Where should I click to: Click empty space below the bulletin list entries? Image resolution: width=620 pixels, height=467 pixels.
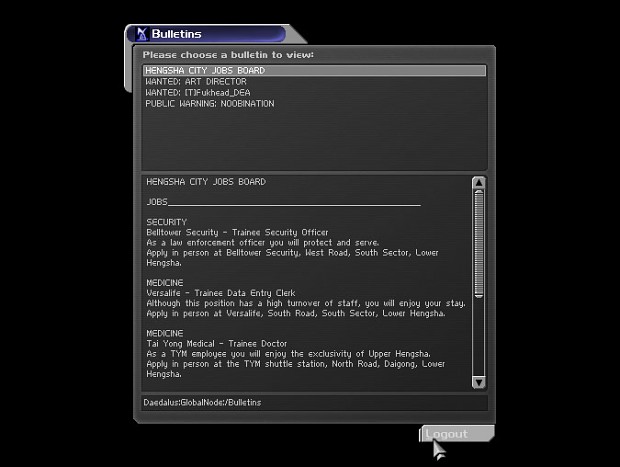click(x=313, y=140)
